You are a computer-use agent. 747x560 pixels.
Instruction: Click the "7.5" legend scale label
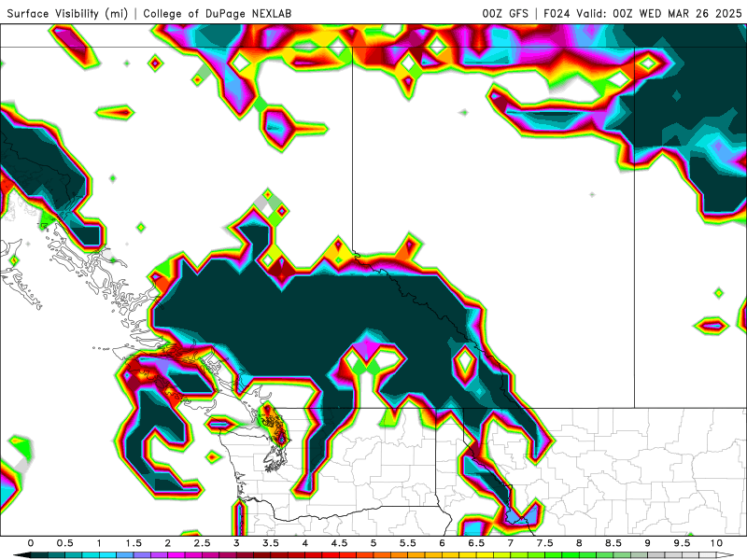click(545, 543)
